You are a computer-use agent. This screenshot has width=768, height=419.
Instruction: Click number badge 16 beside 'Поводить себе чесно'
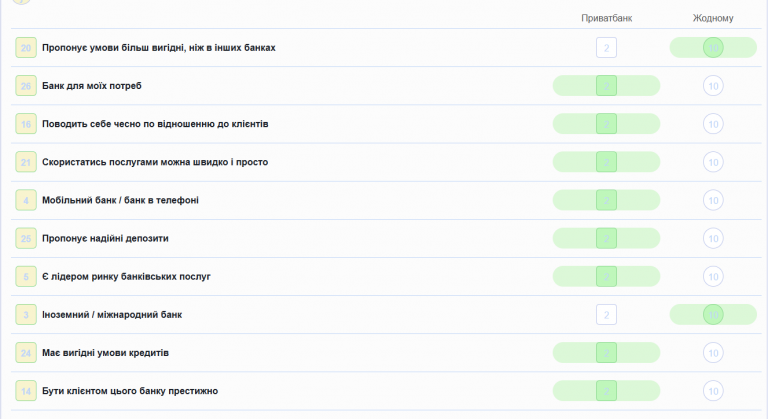26,124
